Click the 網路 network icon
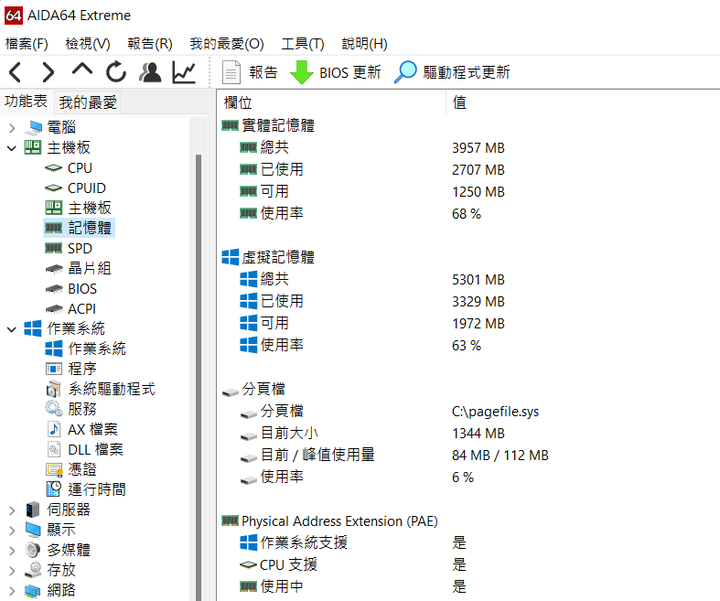 tap(33, 591)
